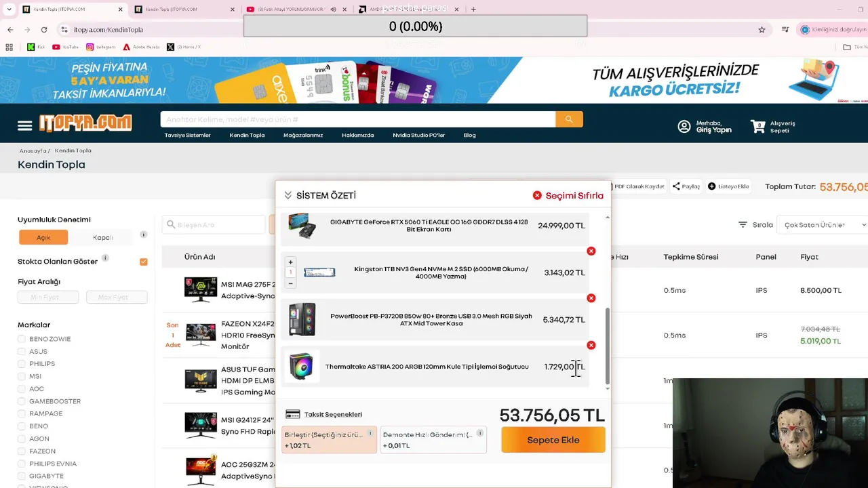Open the YouTube bookmark
The image size is (868, 488).
click(65, 47)
